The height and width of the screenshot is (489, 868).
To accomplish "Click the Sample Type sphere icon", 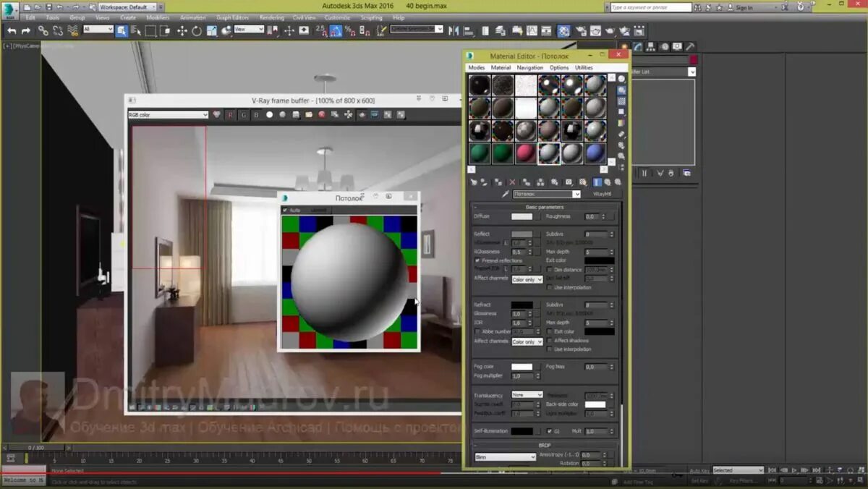I will [x=621, y=79].
